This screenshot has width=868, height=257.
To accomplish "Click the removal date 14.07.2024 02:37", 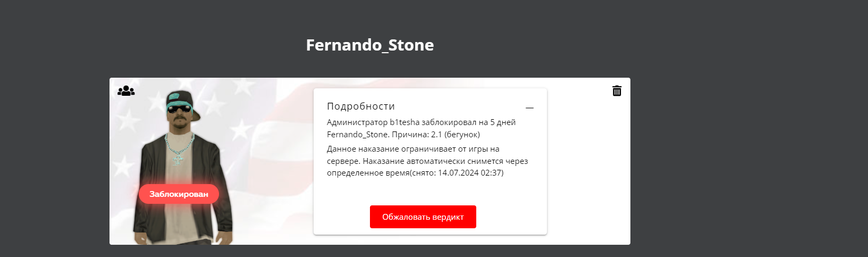I will tap(470, 173).
